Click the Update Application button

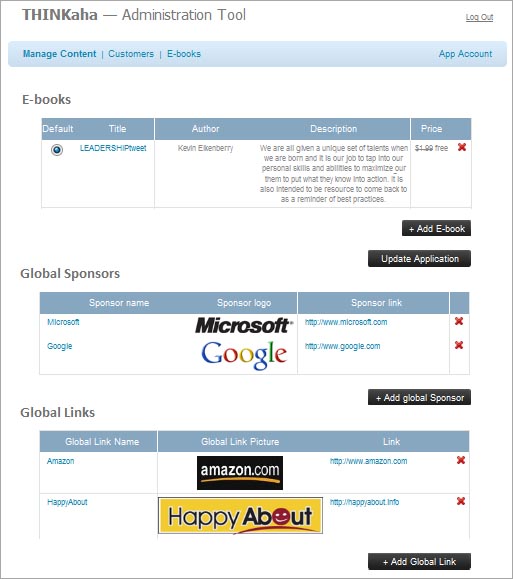tap(420, 258)
